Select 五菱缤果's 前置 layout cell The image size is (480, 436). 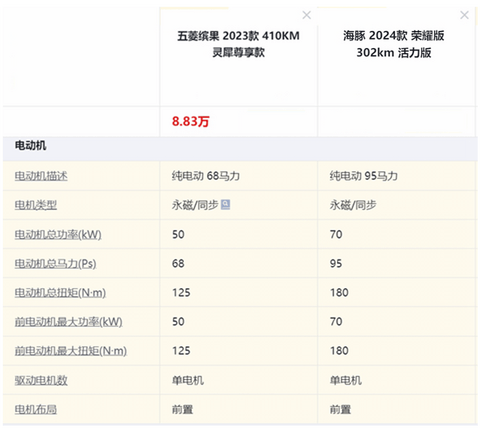coord(182,409)
